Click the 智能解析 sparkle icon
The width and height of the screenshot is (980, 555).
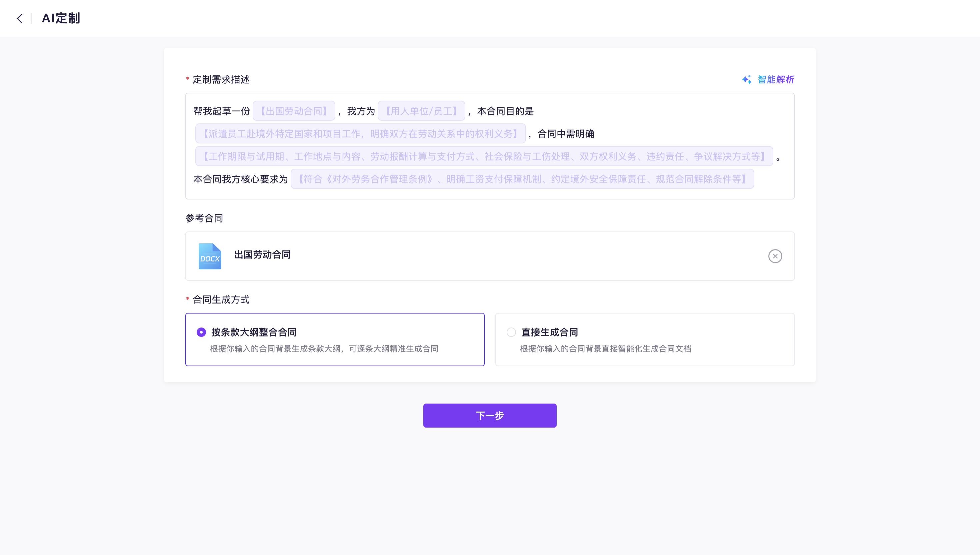click(747, 79)
